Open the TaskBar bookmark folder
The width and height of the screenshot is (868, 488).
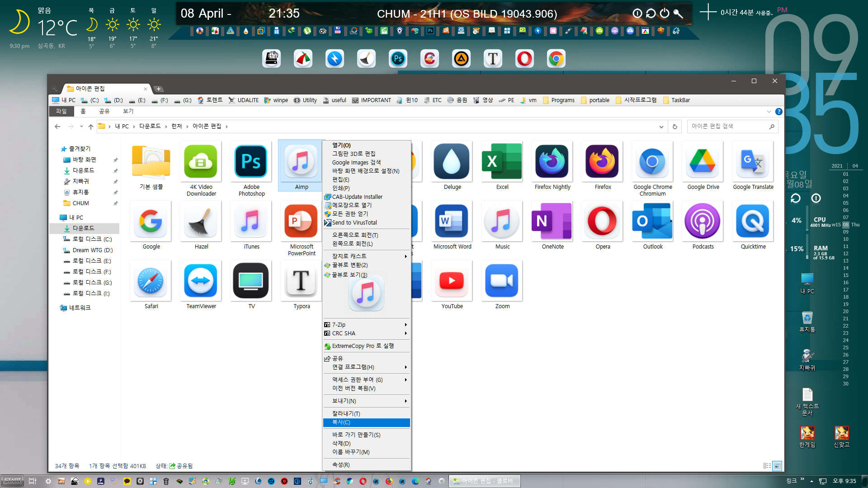point(676,100)
